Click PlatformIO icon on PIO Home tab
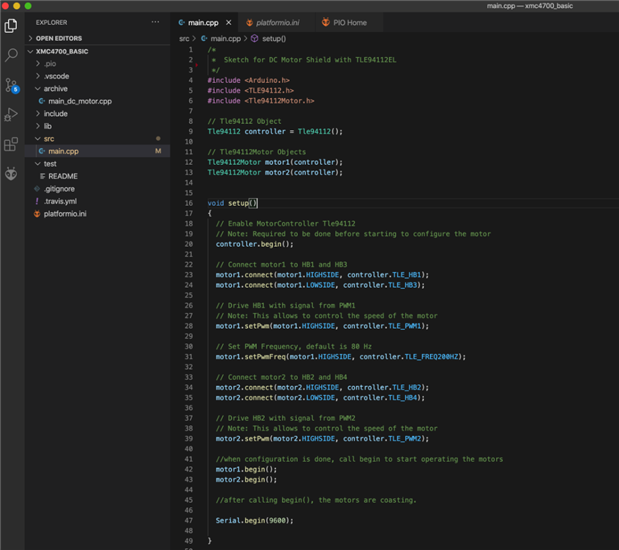This screenshot has width=619, height=550. pos(326,22)
